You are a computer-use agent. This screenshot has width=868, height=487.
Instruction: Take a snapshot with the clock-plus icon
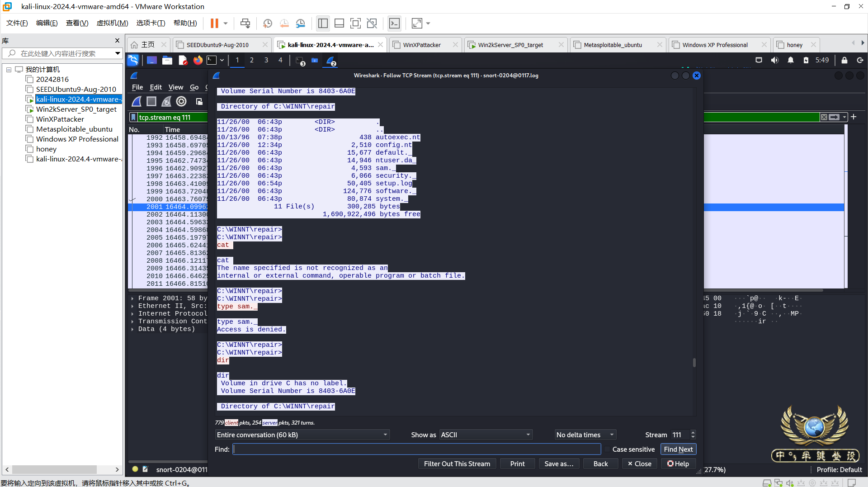click(268, 23)
